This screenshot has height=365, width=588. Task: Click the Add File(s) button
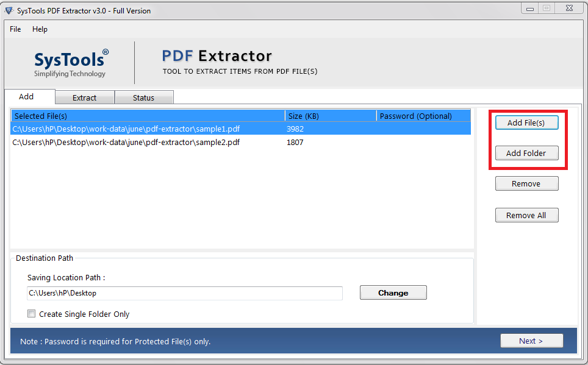(526, 122)
